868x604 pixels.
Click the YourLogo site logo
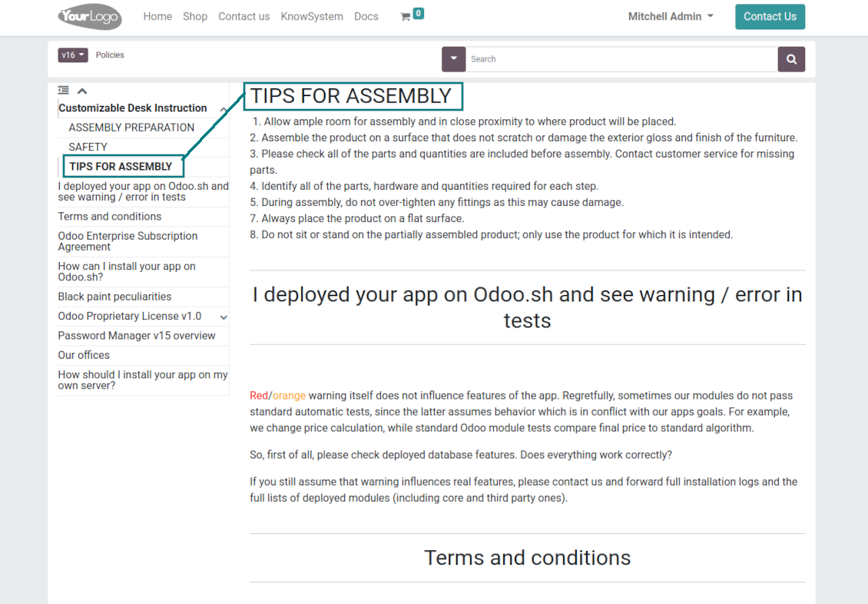click(x=90, y=17)
